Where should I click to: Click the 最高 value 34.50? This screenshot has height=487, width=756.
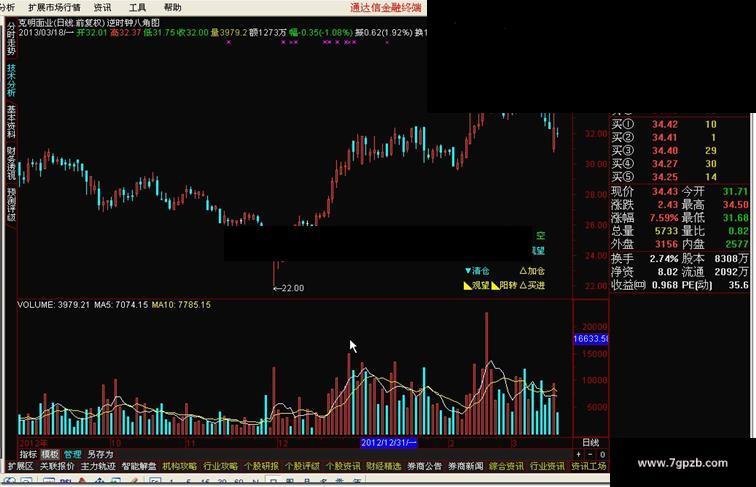click(x=735, y=205)
